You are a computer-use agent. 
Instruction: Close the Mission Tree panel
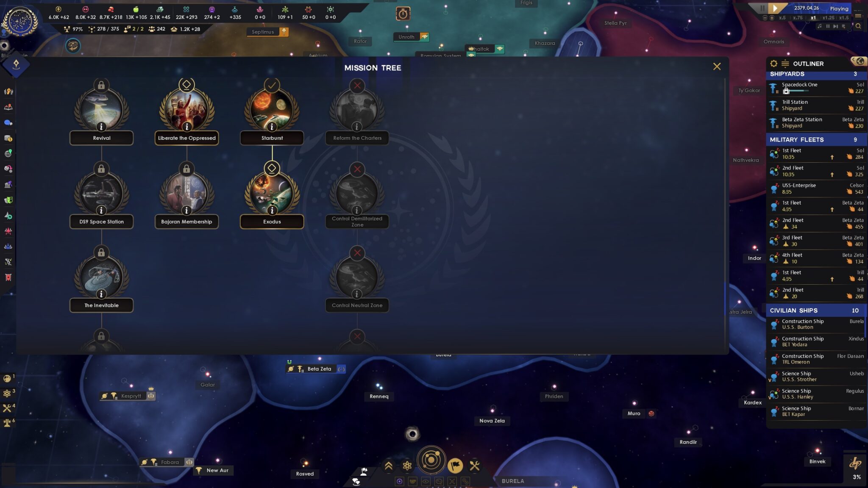[x=717, y=66]
